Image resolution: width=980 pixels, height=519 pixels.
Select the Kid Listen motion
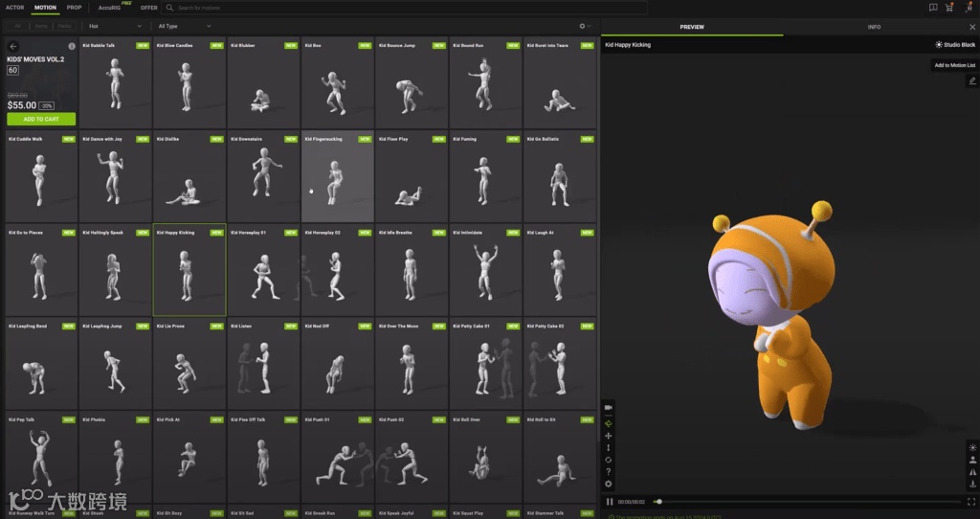[x=264, y=364]
